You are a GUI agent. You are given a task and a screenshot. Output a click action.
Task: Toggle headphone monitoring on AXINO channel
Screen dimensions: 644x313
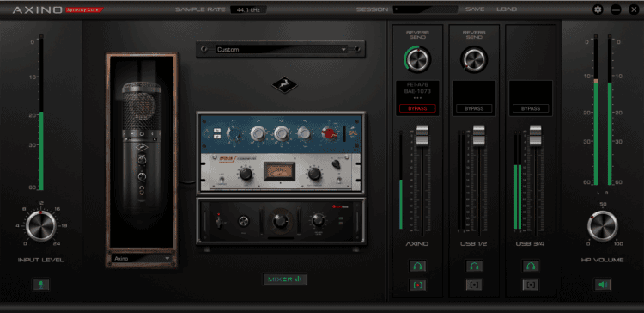pos(417,266)
